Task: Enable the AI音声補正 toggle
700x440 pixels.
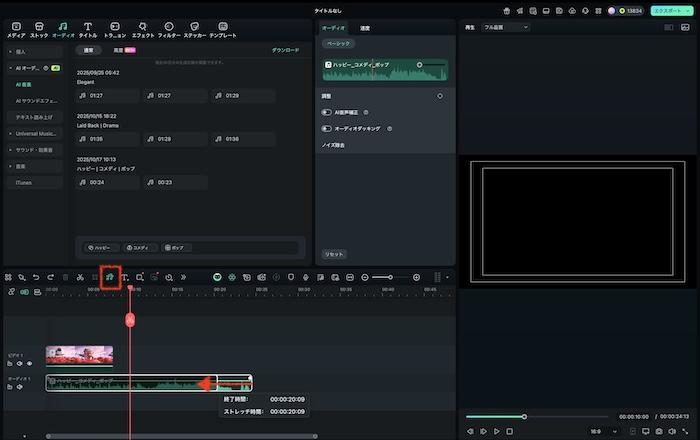Action: pos(327,113)
